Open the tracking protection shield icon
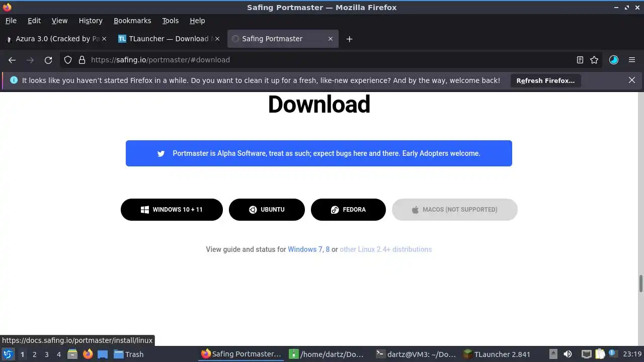 [68, 60]
